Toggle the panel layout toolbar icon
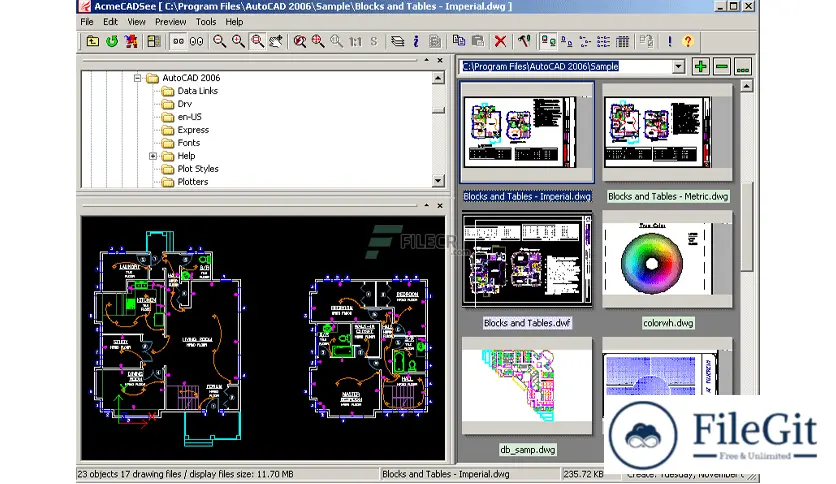The width and height of the screenshot is (836, 484). pos(154,41)
